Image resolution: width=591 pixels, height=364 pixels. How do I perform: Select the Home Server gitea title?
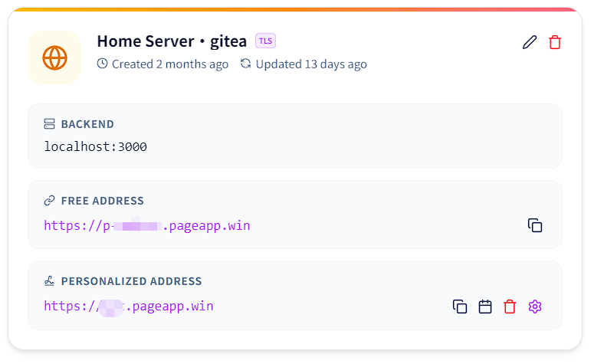(172, 41)
